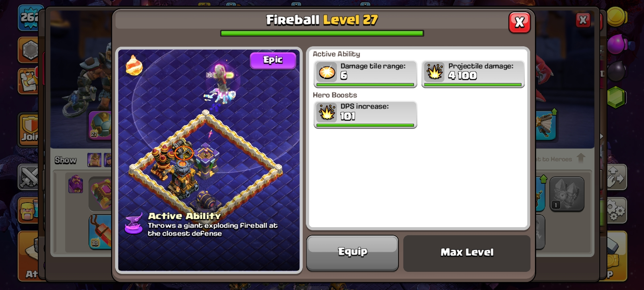The image size is (644, 290).
Task: Tap the dark elixir resource icon
Action: pos(616,71)
